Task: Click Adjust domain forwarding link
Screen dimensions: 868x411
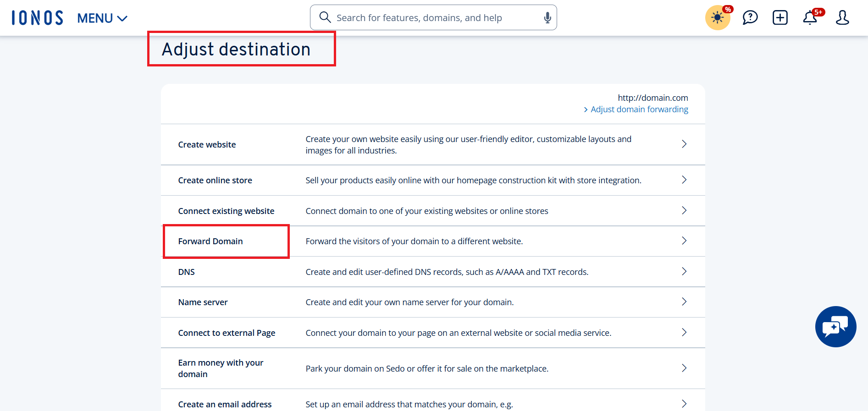Action: click(639, 110)
